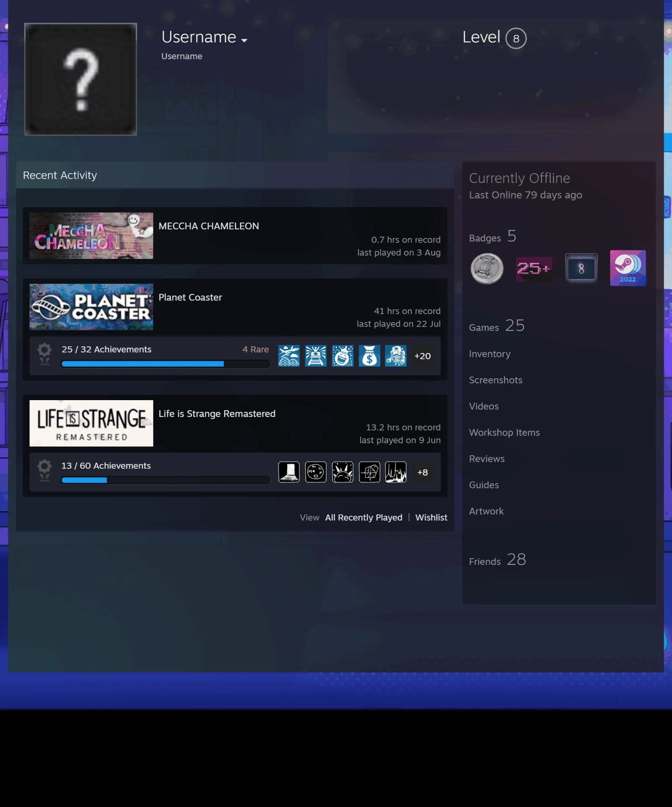Select Planet Coaster laughing face achievement icon
The image size is (672, 807).
[343, 356]
